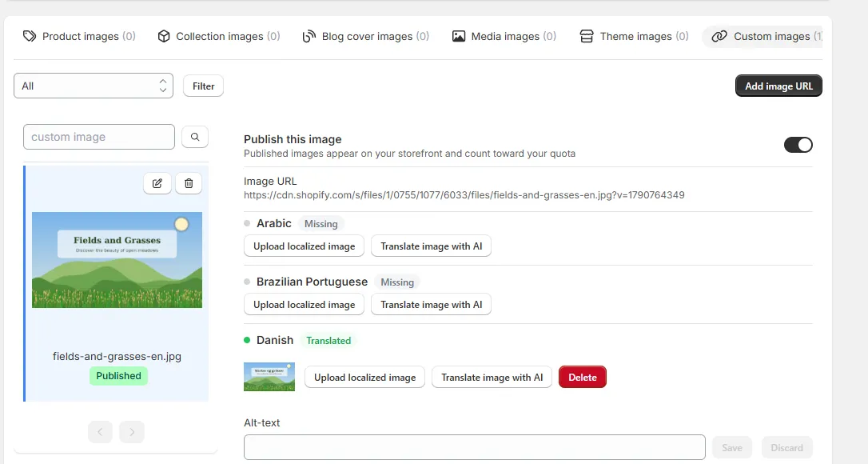This screenshot has height=464, width=868.
Task: Select the Fields and Grasses thumbnail
Action: [117, 260]
